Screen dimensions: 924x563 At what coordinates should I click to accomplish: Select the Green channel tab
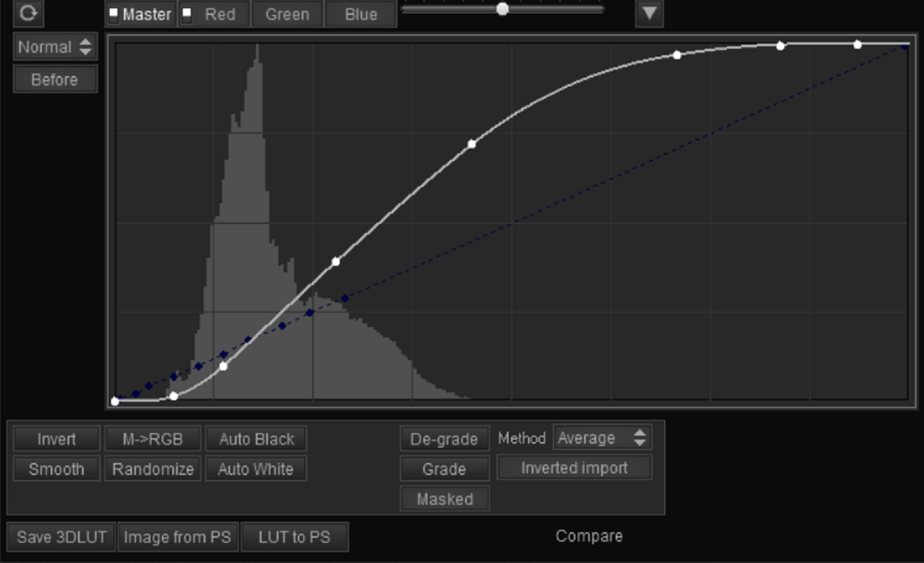287,14
